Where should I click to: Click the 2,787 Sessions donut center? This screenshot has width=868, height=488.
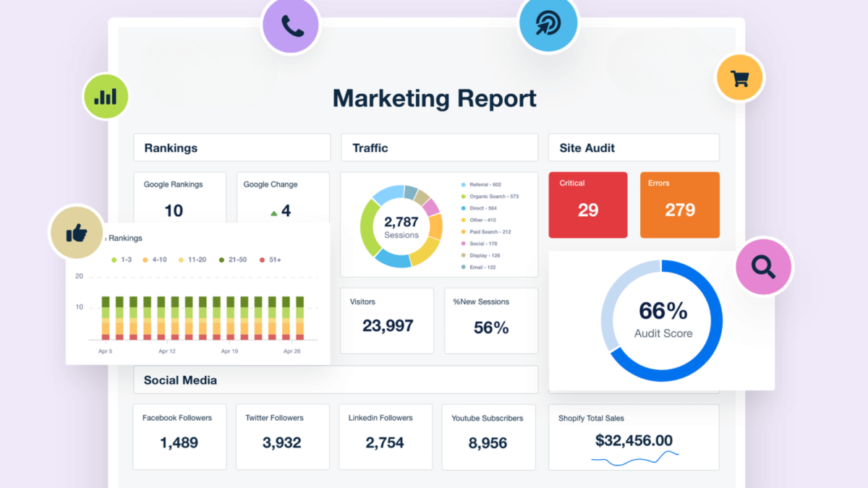401,227
